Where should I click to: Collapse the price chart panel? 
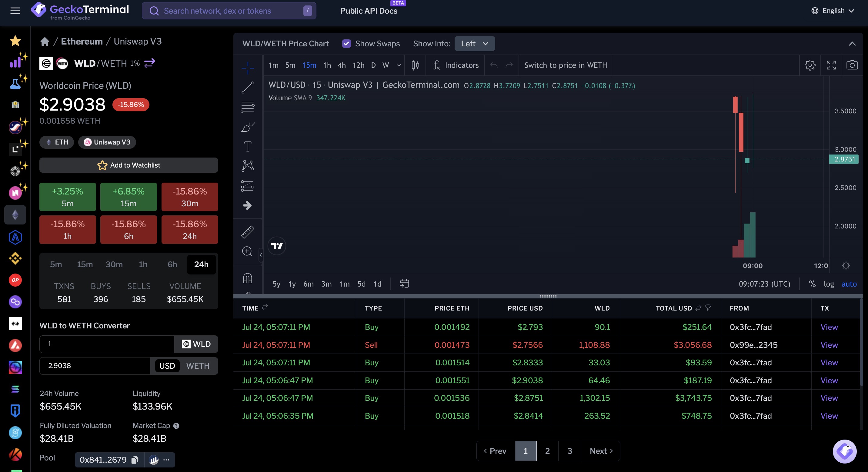(852, 43)
